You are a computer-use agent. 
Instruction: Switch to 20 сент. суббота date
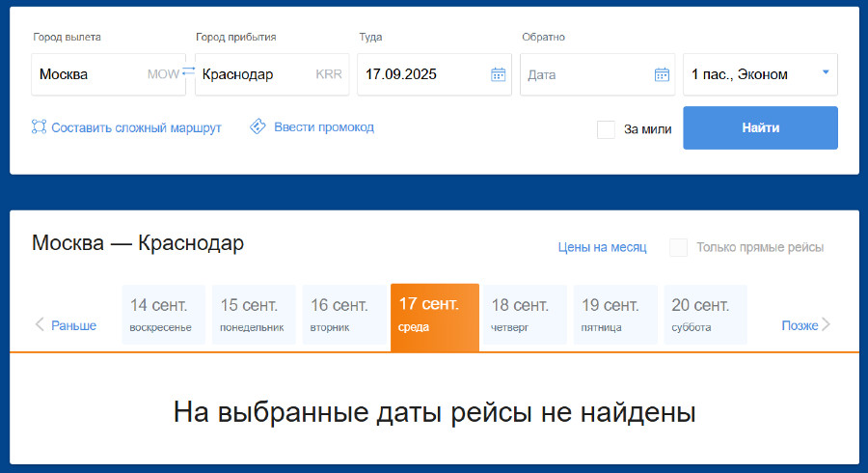pos(704,315)
